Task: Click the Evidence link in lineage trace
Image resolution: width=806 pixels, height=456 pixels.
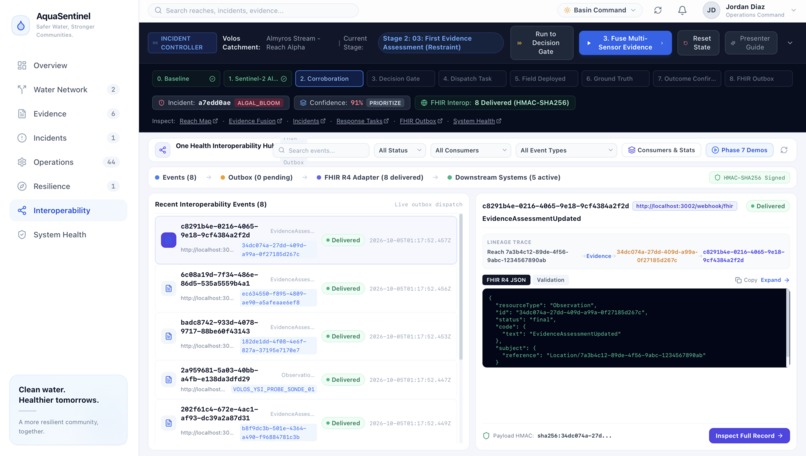Action: click(x=598, y=256)
